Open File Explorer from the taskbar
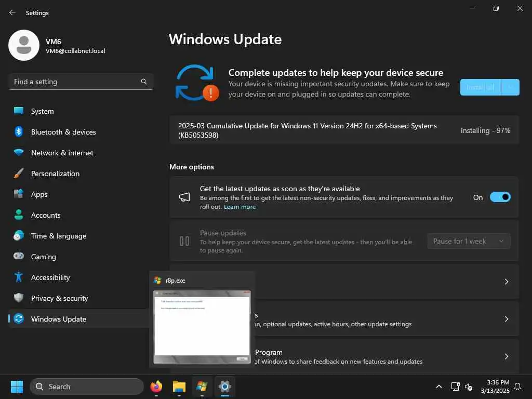This screenshot has width=532, height=399. pyautogui.click(x=179, y=387)
